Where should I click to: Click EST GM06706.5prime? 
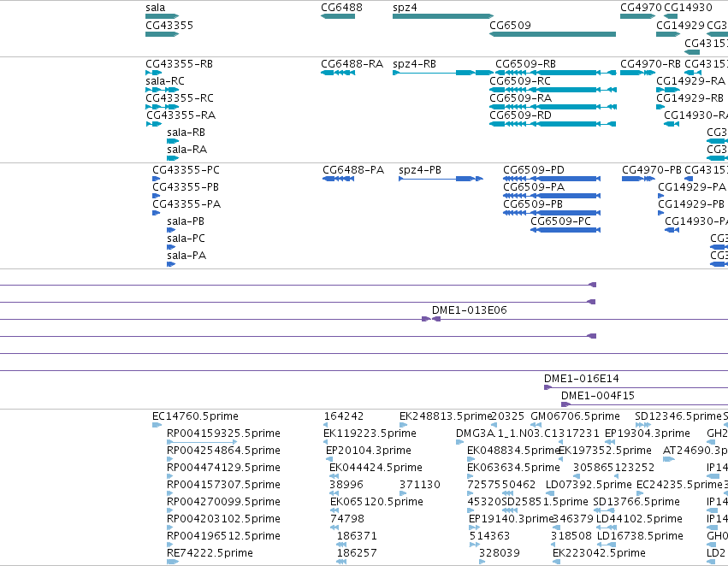click(x=536, y=425)
